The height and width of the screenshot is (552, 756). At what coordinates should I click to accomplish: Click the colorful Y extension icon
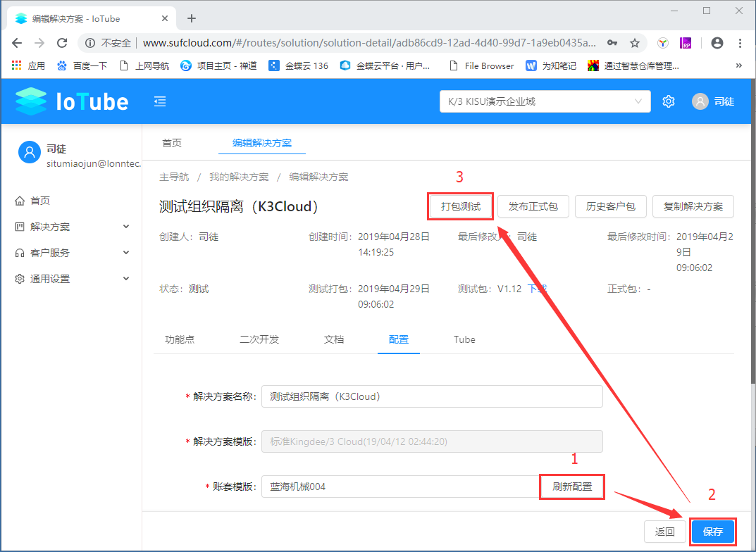point(663,43)
